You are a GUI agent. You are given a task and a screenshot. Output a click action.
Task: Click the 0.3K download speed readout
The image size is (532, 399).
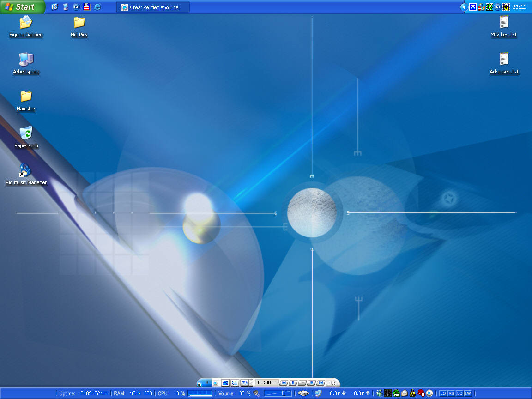pos(338,393)
